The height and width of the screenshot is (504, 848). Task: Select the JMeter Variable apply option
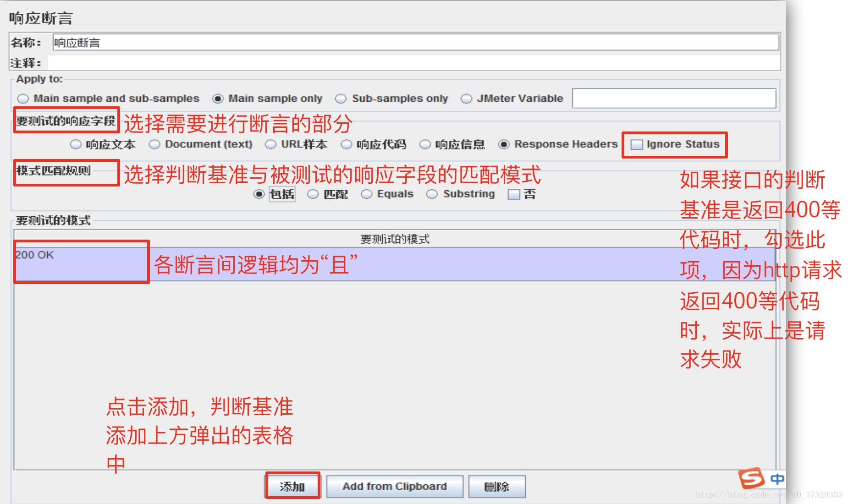(466, 98)
